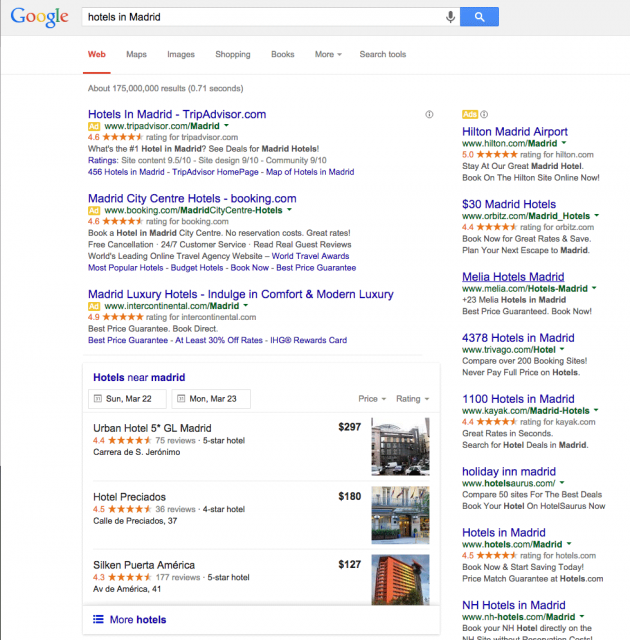Click the search box containing hotels in Madrid

pyautogui.click(x=260, y=17)
